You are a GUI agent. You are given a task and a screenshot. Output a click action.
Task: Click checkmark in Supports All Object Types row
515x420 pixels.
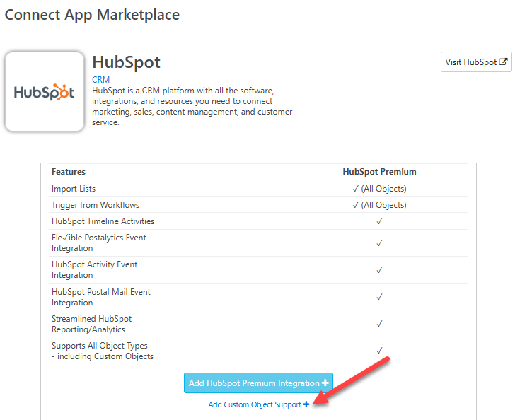[x=379, y=351]
